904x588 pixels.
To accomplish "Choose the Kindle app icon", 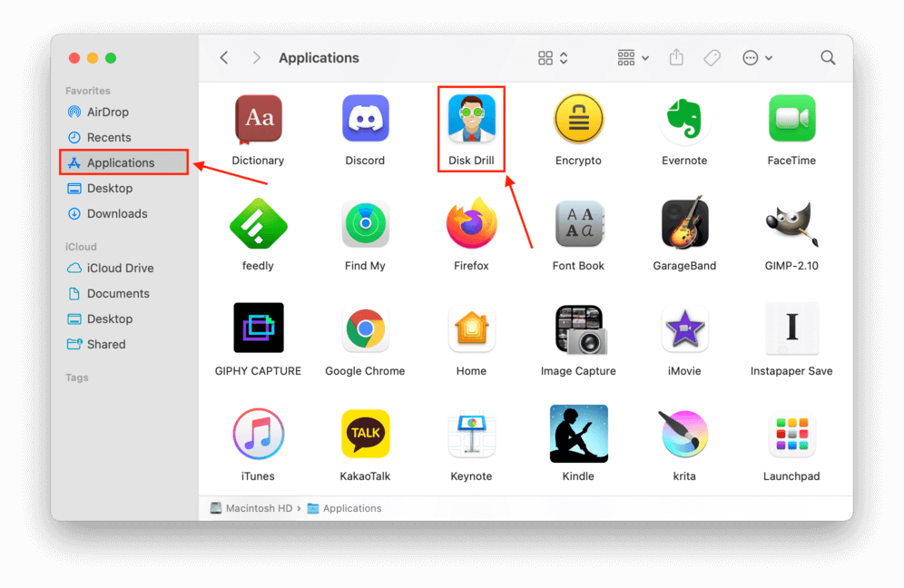I will pos(579,434).
